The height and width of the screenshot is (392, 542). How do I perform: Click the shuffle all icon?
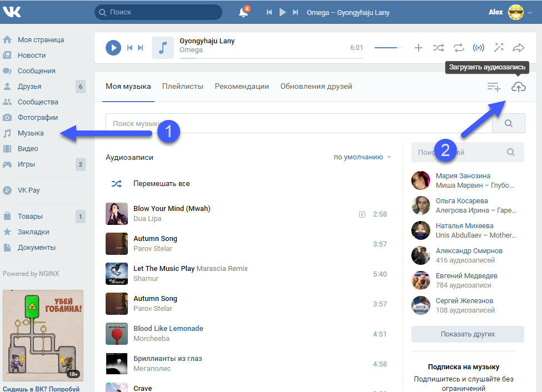pyautogui.click(x=117, y=184)
